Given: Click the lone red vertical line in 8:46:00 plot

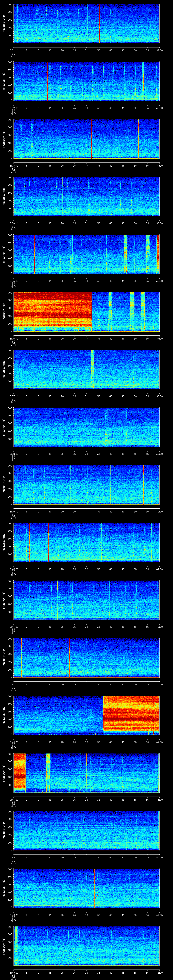Looking at the screenshot, I should tap(95, 888).
